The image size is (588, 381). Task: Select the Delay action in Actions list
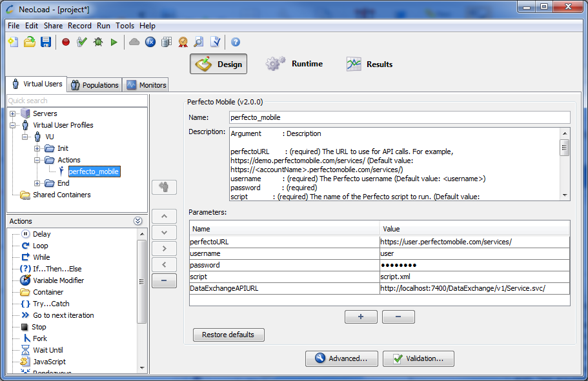pyautogui.click(x=41, y=234)
